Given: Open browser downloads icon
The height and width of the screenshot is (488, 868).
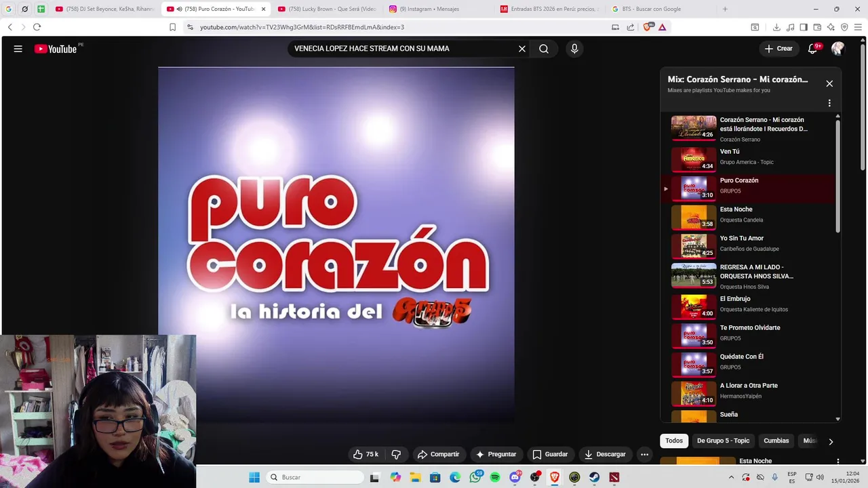Looking at the screenshot, I should [x=776, y=27].
